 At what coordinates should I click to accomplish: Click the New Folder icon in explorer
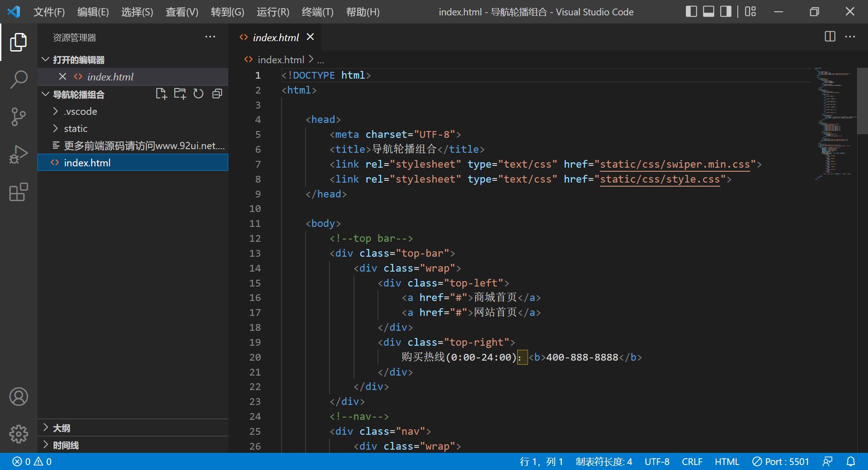click(180, 94)
